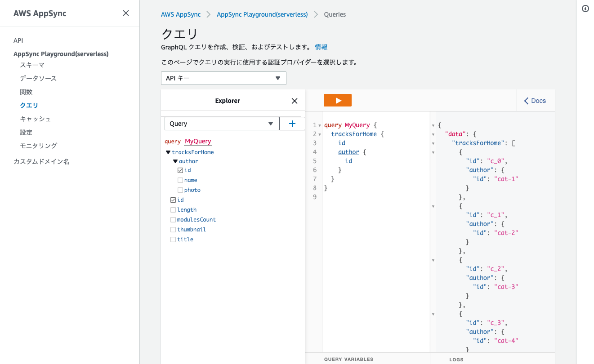Click thumbnail label in Explorer tree

[192, 230]
